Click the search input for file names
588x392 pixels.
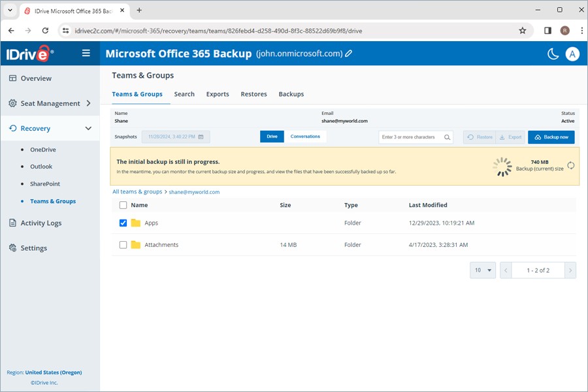413,137
